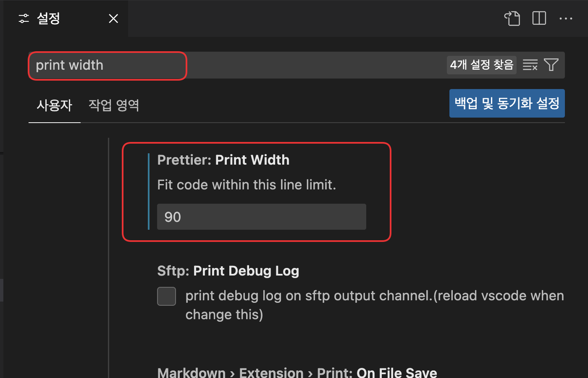
Task: Click the blue modified indicator beside Print Width
Action: click(149, 192)
